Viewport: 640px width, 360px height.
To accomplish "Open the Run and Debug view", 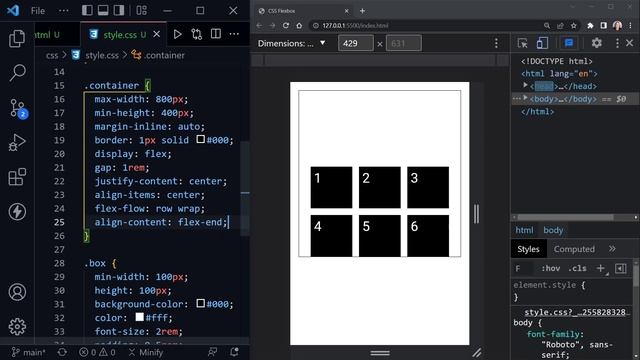I will pyautogui.click(x=17, y=142).
